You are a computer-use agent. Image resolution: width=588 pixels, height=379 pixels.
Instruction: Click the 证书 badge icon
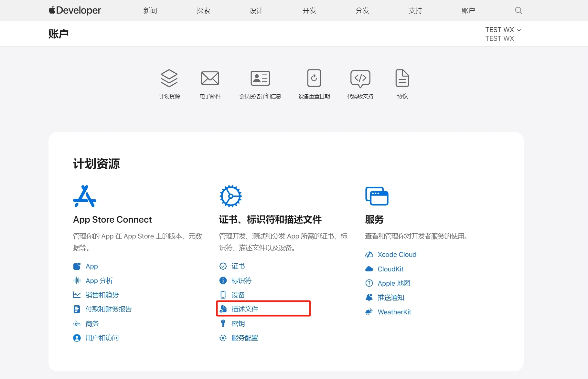click(223, 266)
